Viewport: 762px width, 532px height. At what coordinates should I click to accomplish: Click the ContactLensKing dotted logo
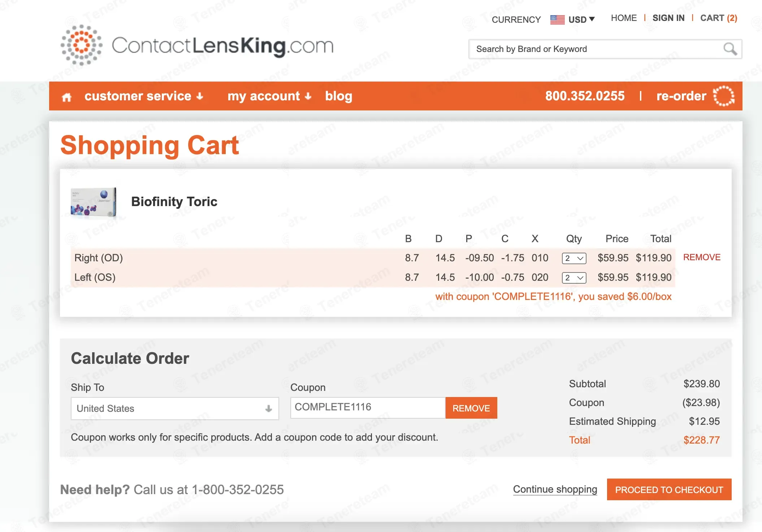point(82,45)
